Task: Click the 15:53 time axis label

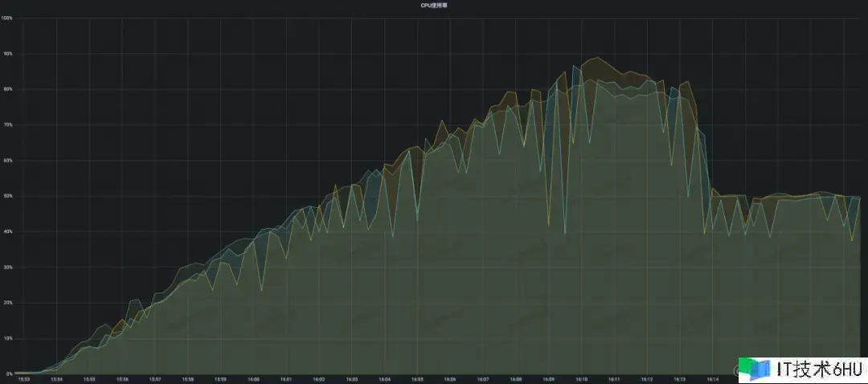Action: pos(24,379)
